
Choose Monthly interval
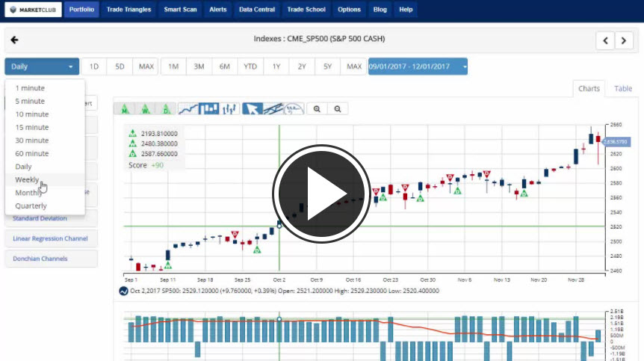[x=45, y=193]
